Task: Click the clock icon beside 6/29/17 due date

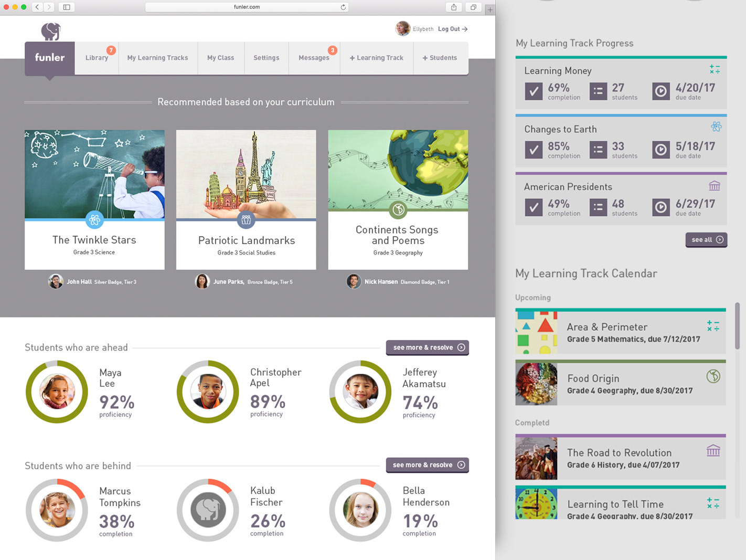Action: [661, 207]
